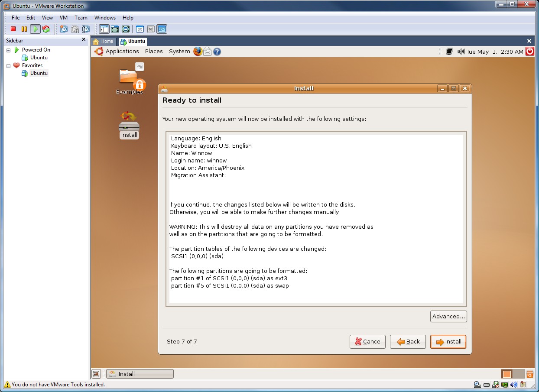539x392 pixels.
Task: Click the "Step 7 of 7" label
Action: pyautogui.click(x=182, y=341)
